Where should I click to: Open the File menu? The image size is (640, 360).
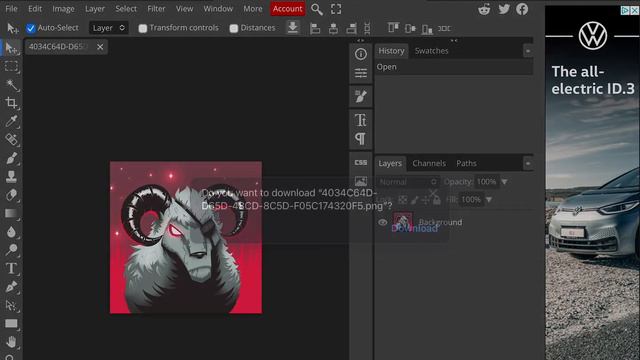click(x=11, y=9)
